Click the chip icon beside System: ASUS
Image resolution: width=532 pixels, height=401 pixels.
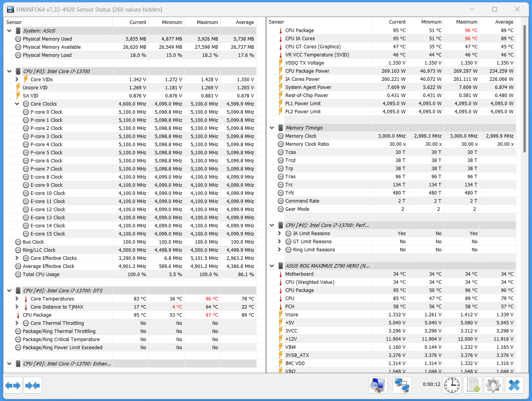(x=18, y=31)
